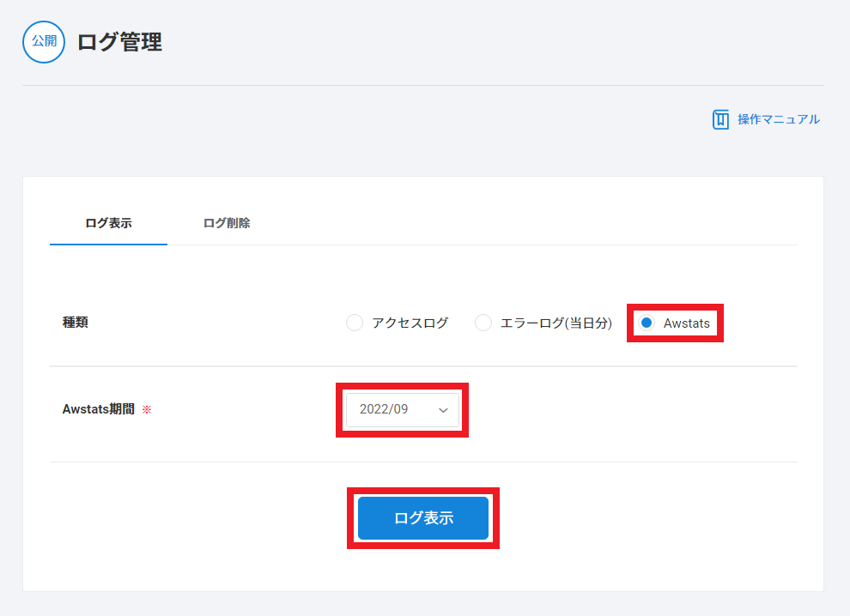The height and width of the screenshot is (616, 850).
Task: Select the Awstats radio circle
Action: click(x=647, y=323)
